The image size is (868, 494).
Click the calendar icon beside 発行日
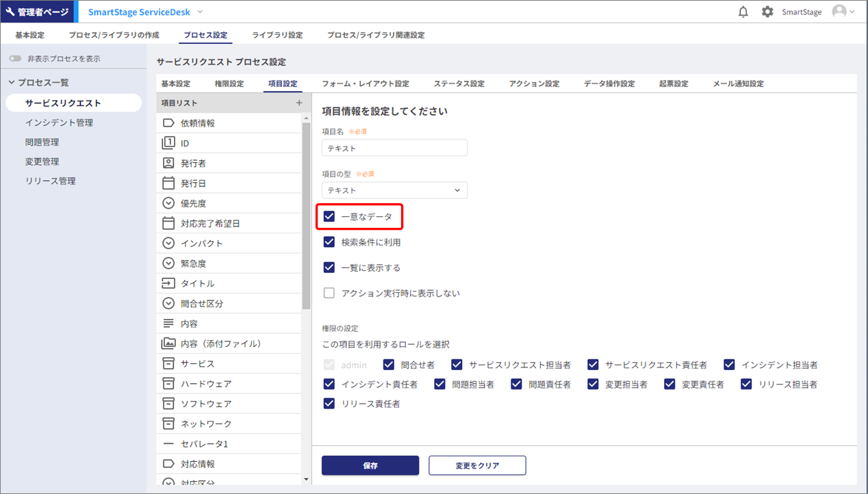tap(168, 183)
